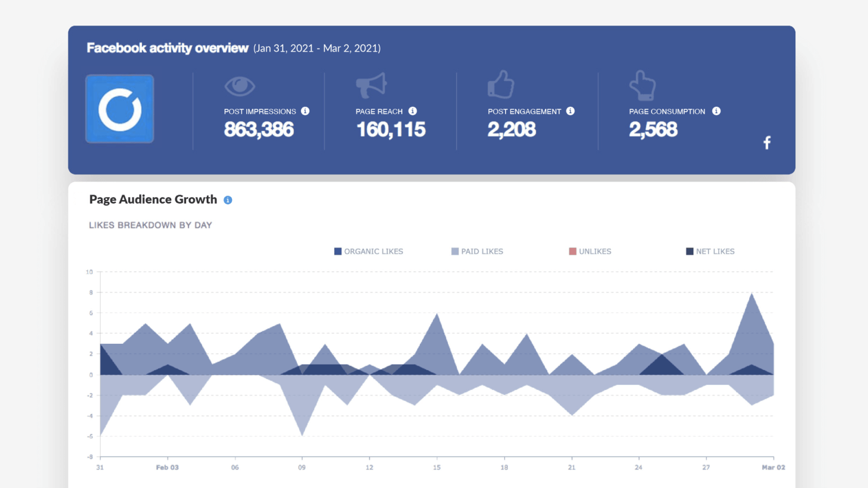
Task: Click the Feb 15 axis label
Action: point(437,467)
